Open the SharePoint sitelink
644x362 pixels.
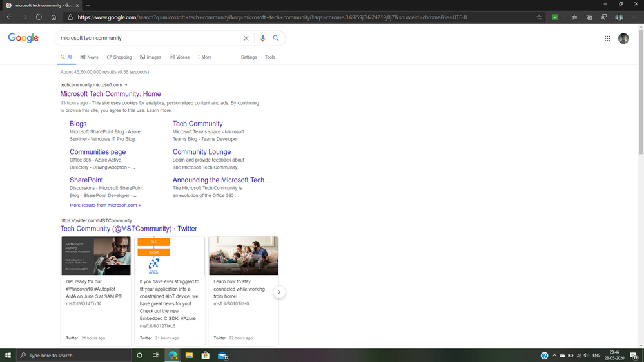click(86, 180)
